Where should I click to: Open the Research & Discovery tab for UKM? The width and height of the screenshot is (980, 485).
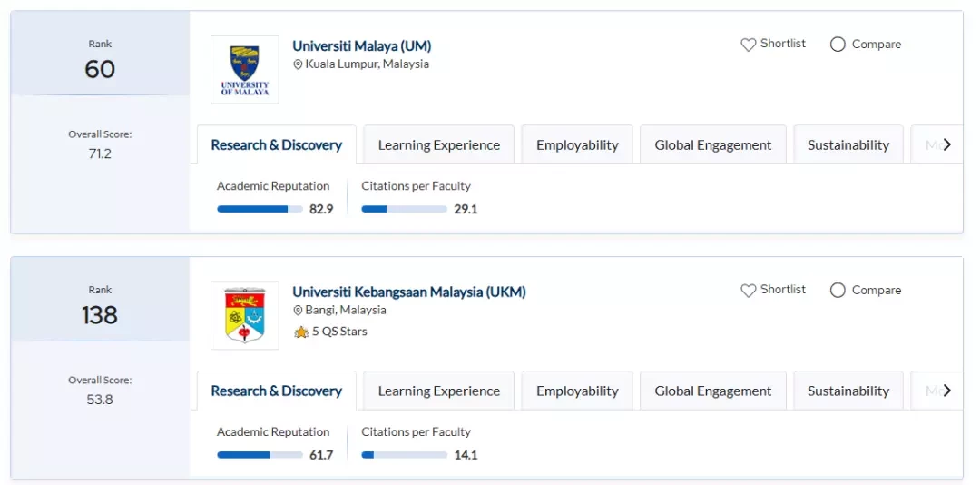tap(276, 391)
